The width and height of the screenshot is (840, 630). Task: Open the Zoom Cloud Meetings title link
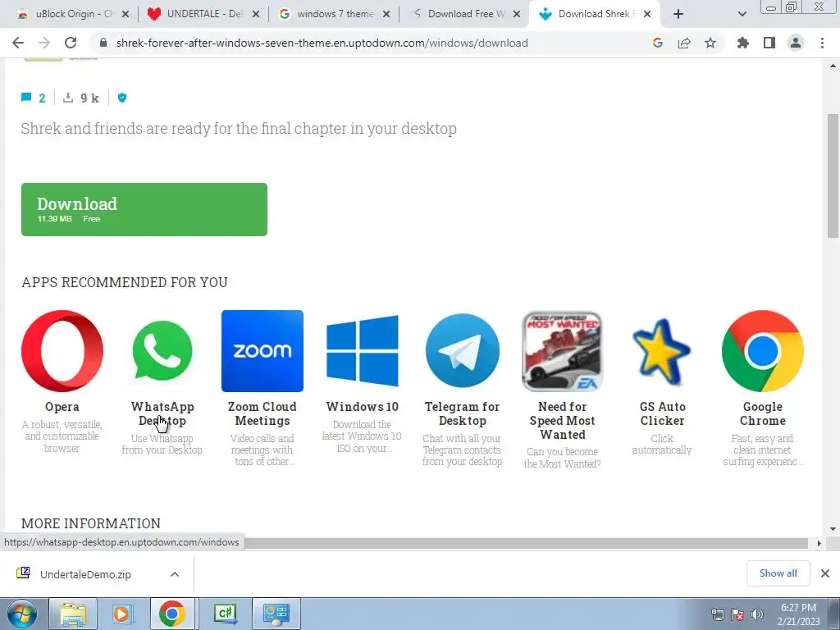pyautogui.click(x=262, y=413)
